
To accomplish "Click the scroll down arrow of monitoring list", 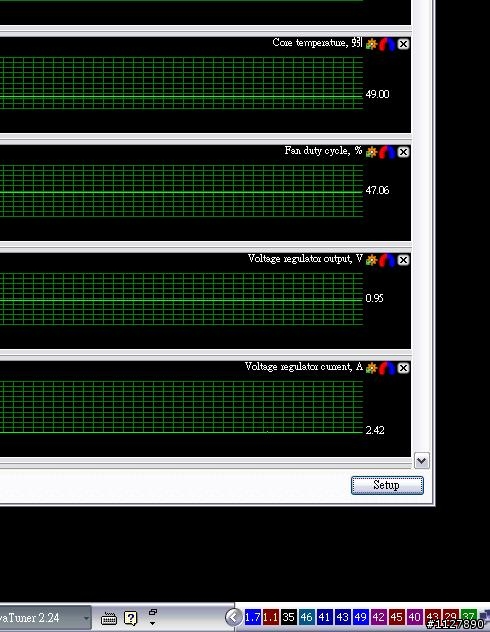I will (421, 460).
